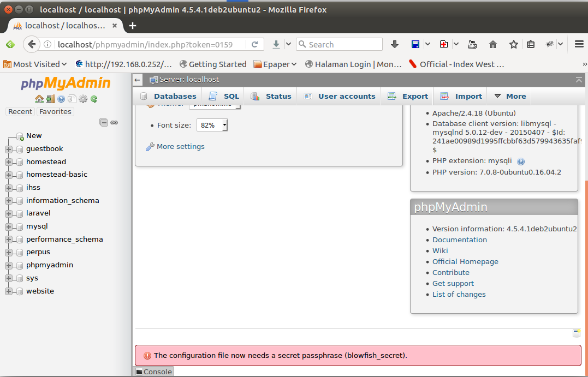The width and height of the screenshot is (588, 377).
Task: Open navigation panel settings gear icon
Action: [x=83, y=99]
